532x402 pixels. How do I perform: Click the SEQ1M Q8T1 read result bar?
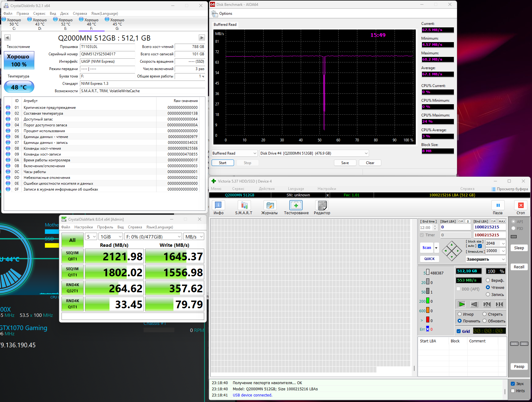tap(114, 256)
